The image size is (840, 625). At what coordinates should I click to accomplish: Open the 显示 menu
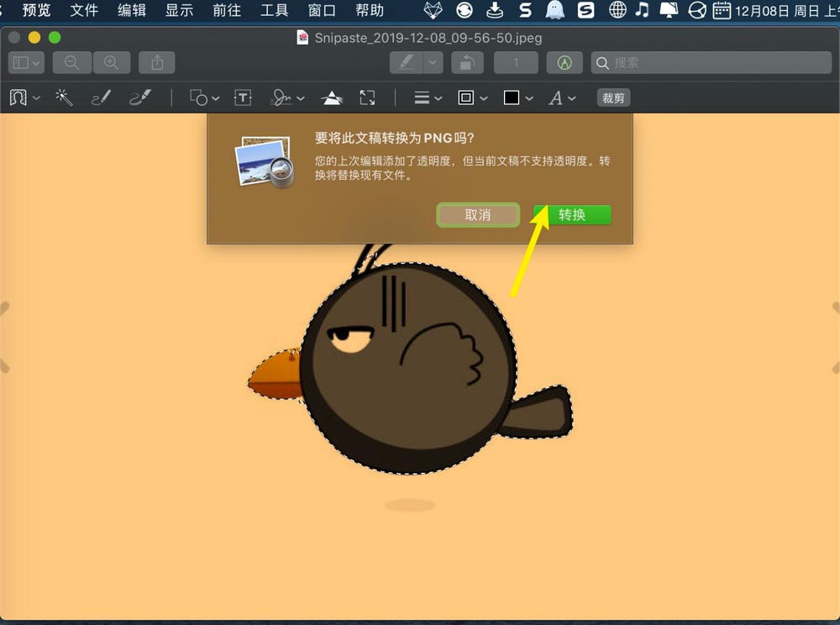pos(179,10)
